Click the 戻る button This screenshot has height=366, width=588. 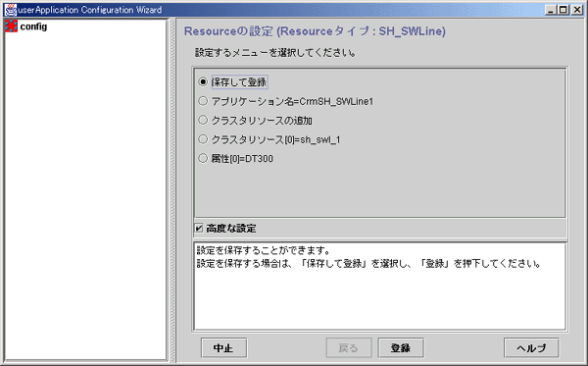[x=349, y=348]
